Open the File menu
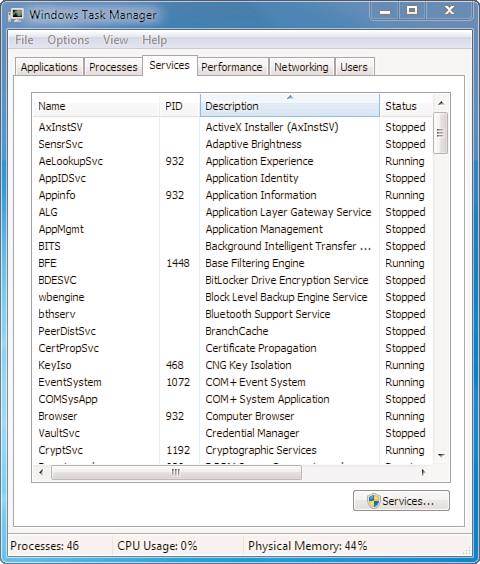The height and width of the screenshot is (564, 480). tap(24, 40)
